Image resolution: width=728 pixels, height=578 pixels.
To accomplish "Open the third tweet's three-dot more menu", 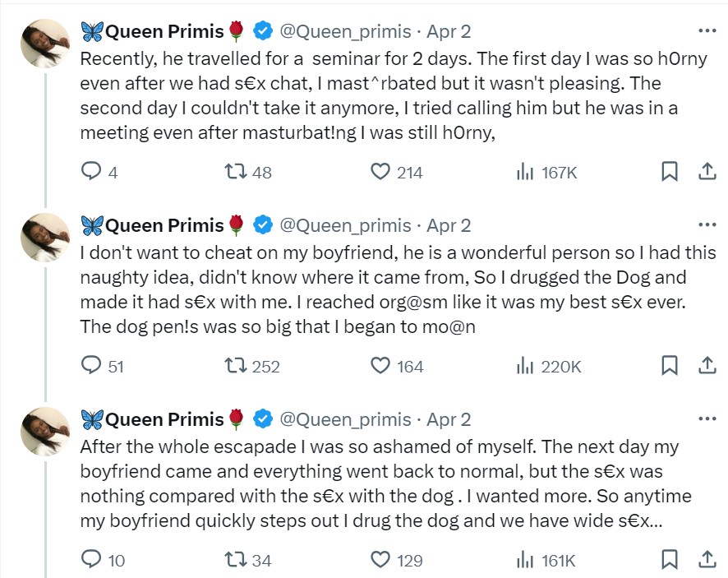I will [x=706, y=419].
